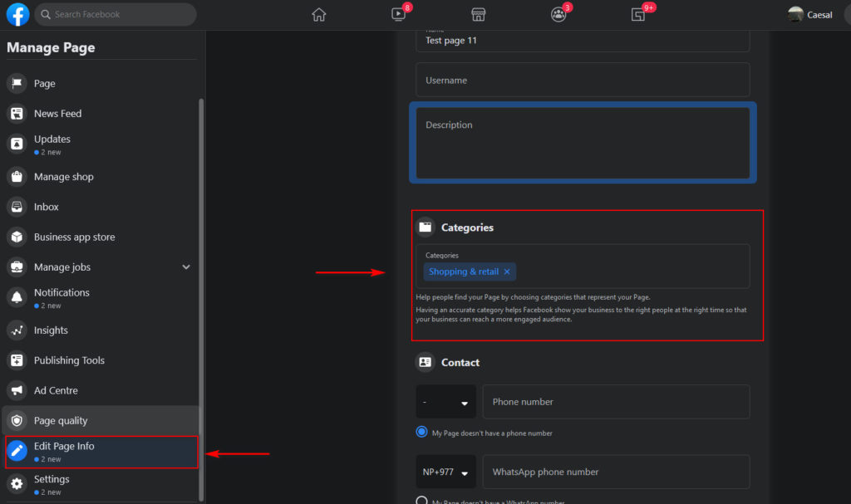Click 'Help people find your Page' helper text

(533, 297)
